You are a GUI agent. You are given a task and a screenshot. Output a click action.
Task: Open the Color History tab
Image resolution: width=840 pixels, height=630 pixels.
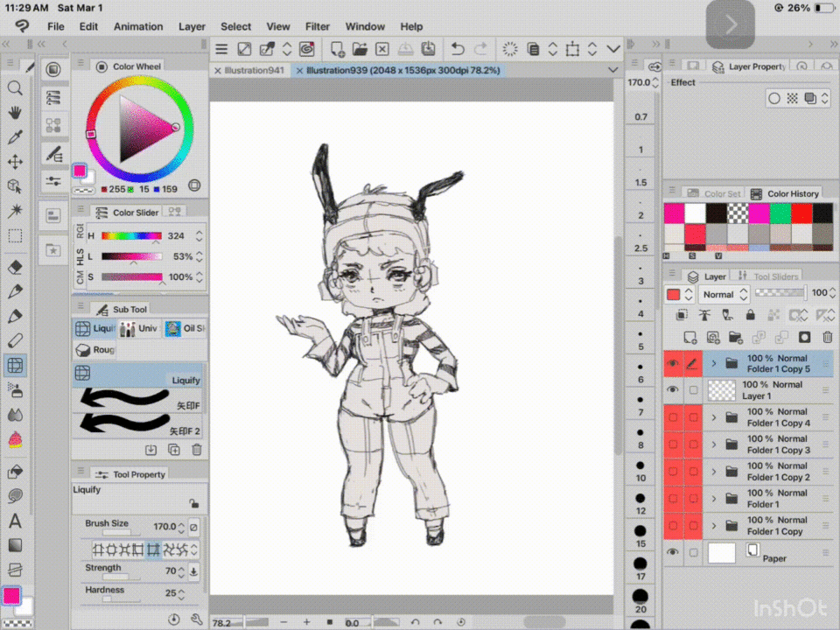pos(792,193)
